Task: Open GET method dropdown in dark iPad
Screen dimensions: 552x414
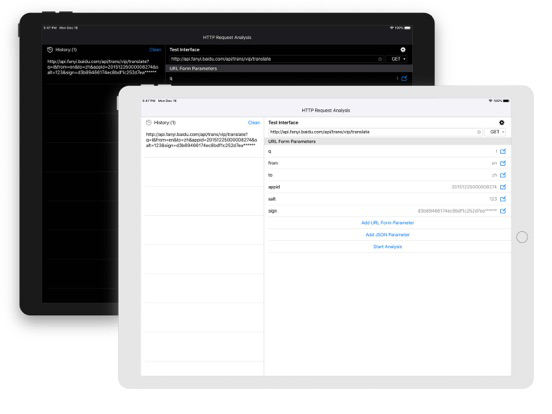Action: pyautogui.click(x=398, y=59)
